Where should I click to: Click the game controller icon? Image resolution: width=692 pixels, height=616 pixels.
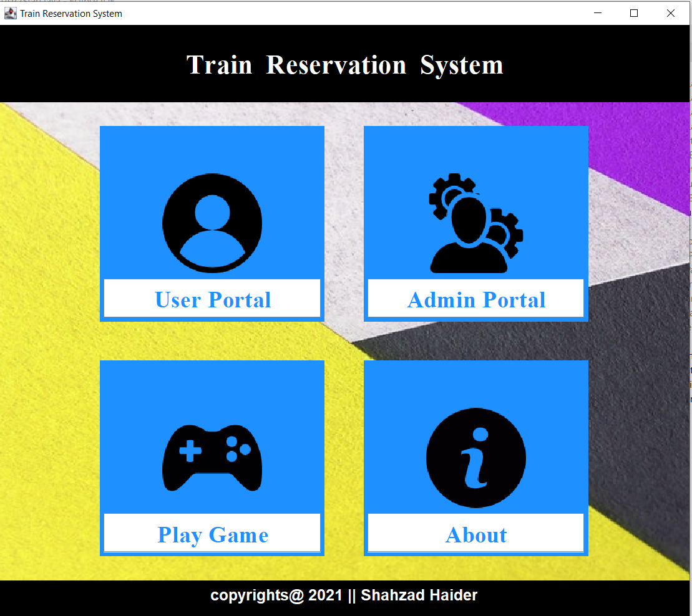[212, 458]
